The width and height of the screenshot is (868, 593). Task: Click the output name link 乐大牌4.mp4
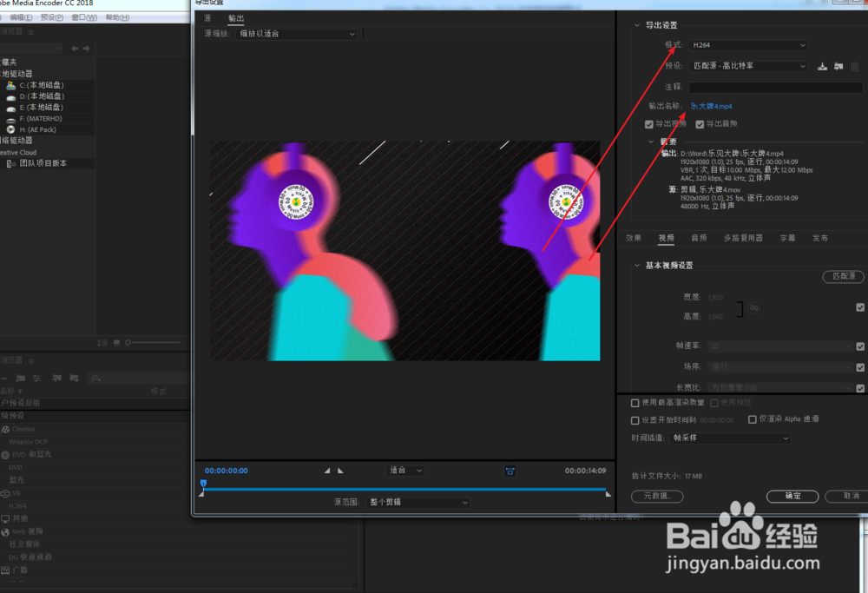click(x=711, y=106)
